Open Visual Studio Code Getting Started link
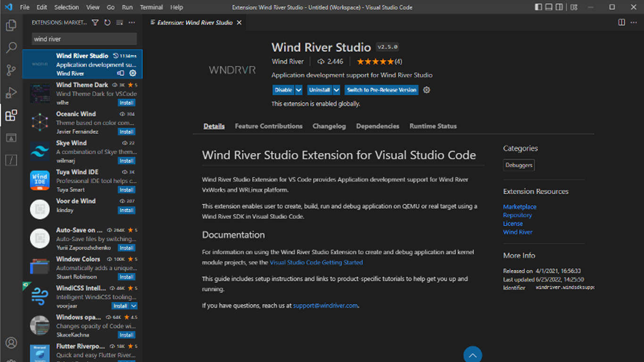The height and width of the screenshot is (362, 644). pyautogui.click(x=316, y=263)
